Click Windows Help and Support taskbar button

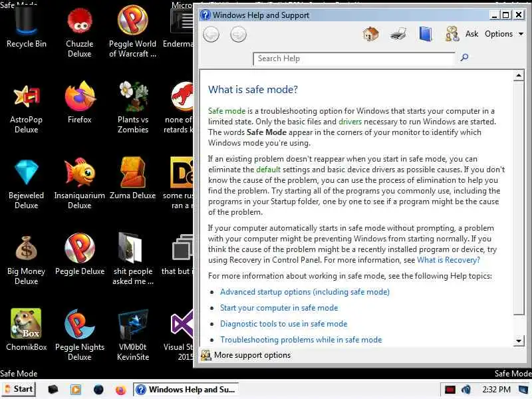coord(186,390)
